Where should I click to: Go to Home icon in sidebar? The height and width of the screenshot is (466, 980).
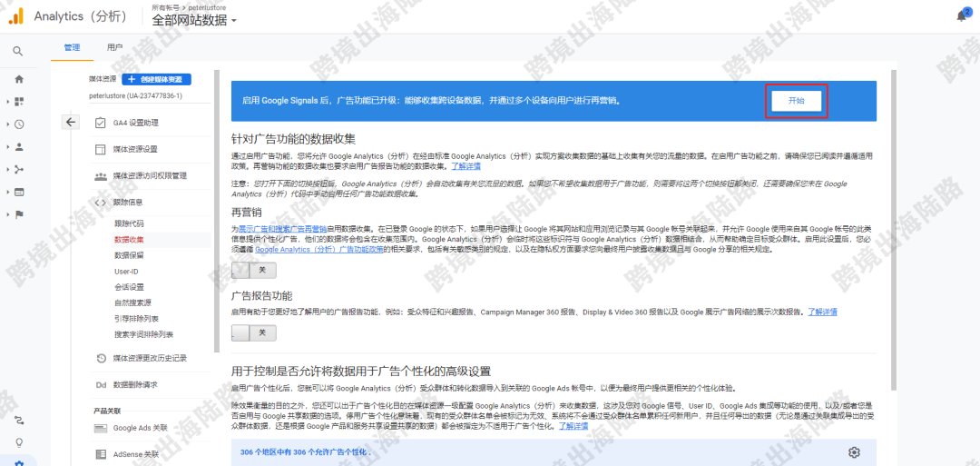(x=19, y=79)
